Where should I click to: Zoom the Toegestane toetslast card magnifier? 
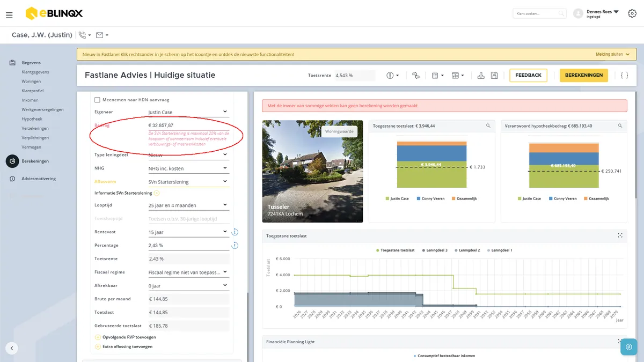coord(488,125)
